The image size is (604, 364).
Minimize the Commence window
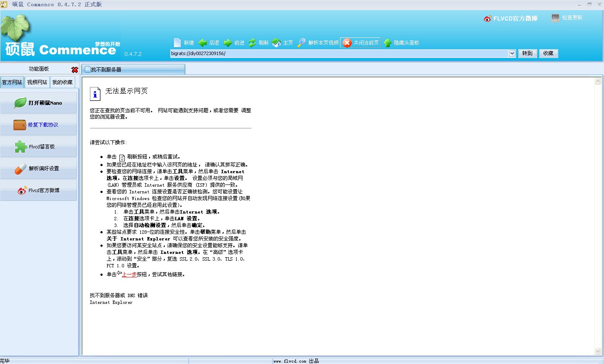click(579, 5)
